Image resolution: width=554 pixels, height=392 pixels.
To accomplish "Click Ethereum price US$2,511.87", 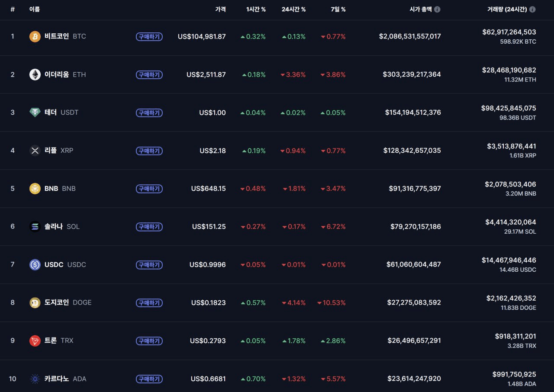I will (x=206, y=75).
